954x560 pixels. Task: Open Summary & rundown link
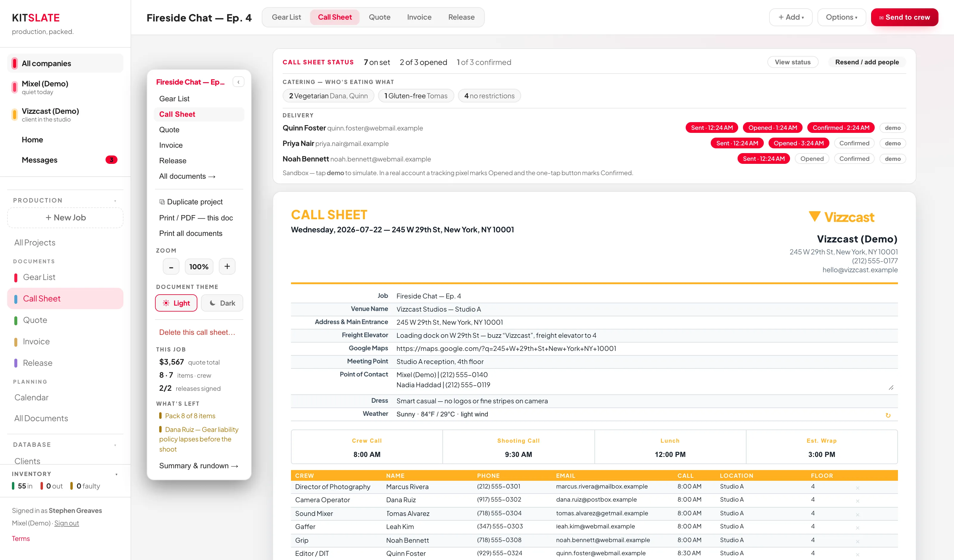pyautogui.click(x=199, y=466)
